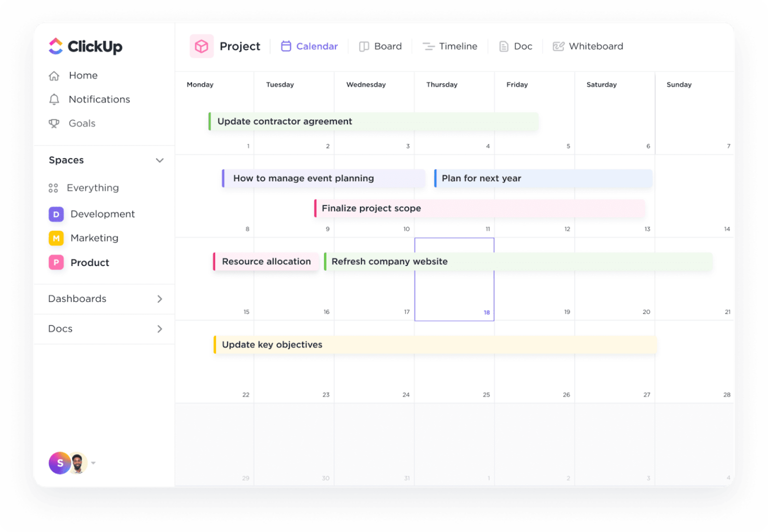Open the Whiteboard view icon
This screenshot has height=532, width=768.
coord(558,46)
